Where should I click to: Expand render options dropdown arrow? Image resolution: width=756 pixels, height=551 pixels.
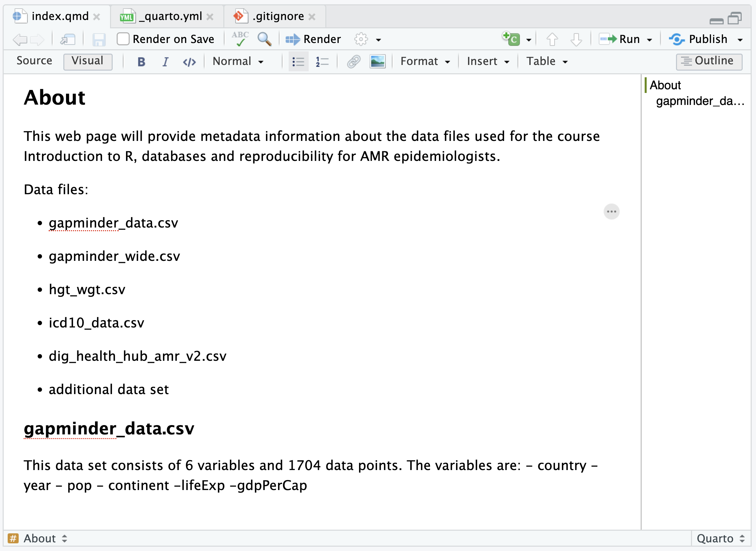379,40
